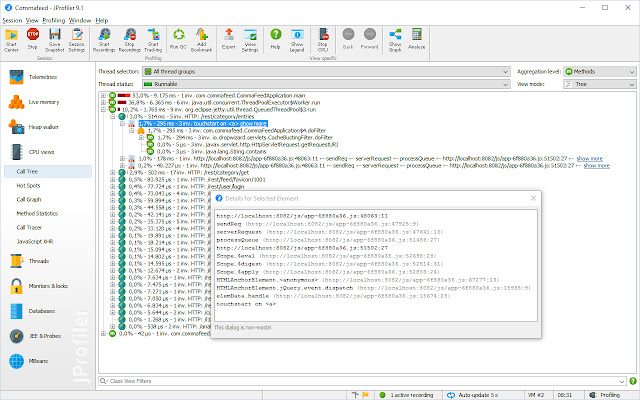Collapse the /rest/category/entries HTTP node
The height and width of the screenshot is (400, 640).
pos(113,116)
